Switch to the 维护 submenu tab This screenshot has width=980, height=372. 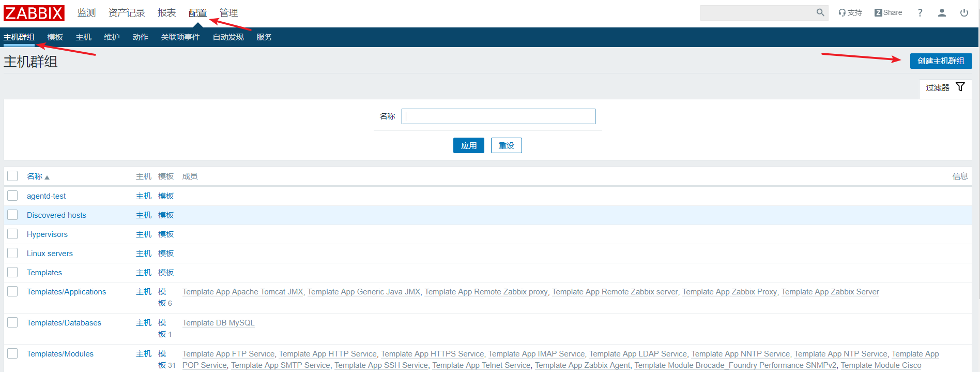[x=112, y=37]
